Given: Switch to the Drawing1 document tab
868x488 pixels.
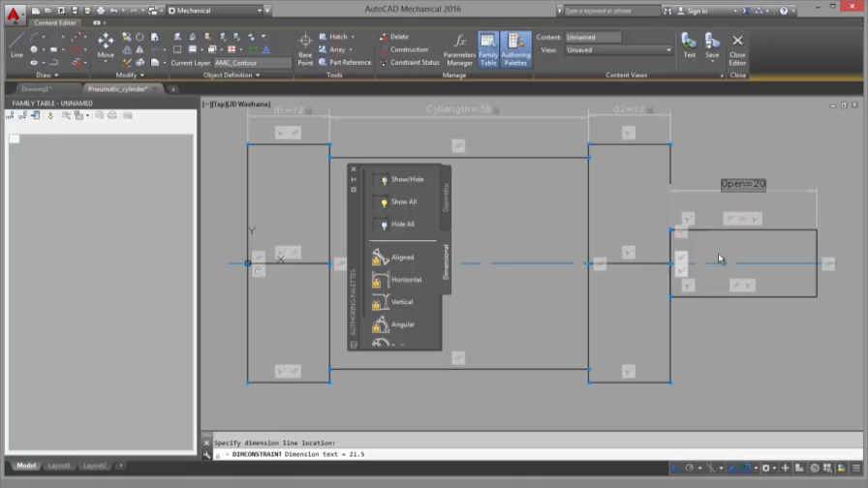Looking at the screenshot, I should [37, 89].
